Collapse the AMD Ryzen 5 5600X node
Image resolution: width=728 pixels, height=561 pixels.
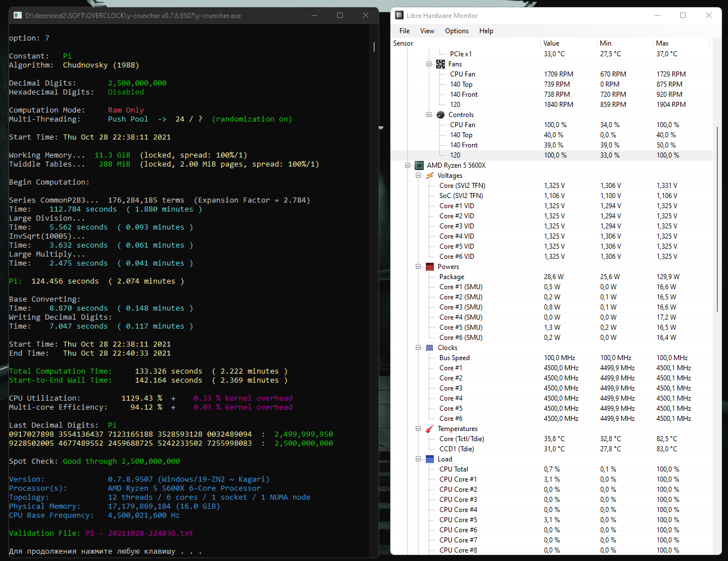click(407, 165)
